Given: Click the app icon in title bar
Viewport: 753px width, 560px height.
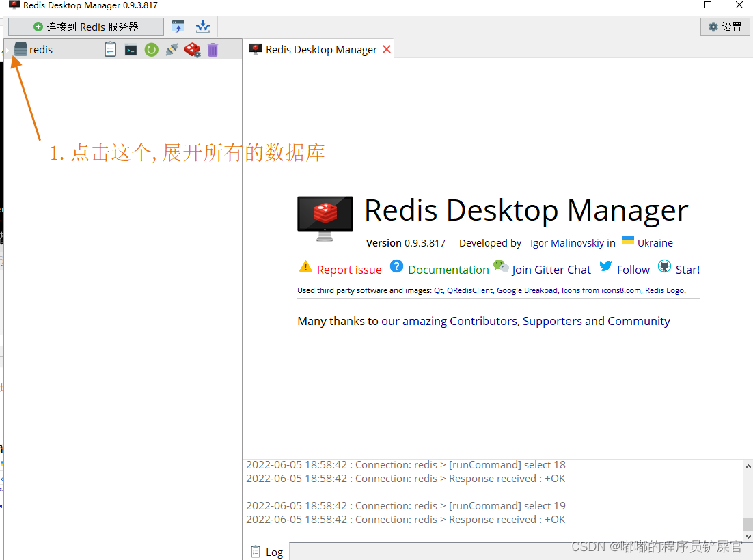Looking at the screenshot, I should (14, 5).
